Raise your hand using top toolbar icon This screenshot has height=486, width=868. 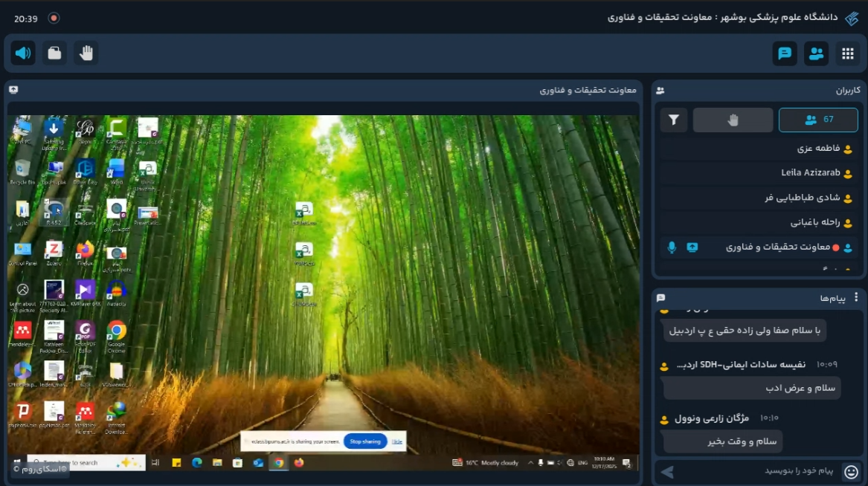[x=86, y=53]
